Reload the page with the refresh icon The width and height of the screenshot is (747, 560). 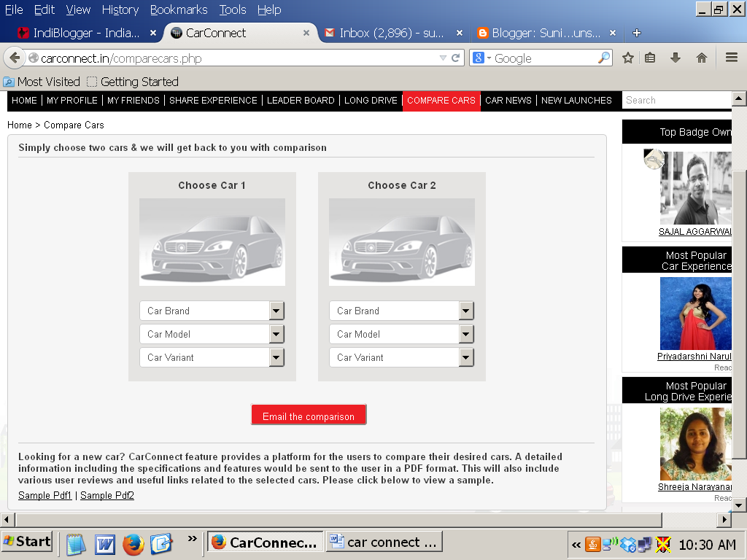pos(455,58)
